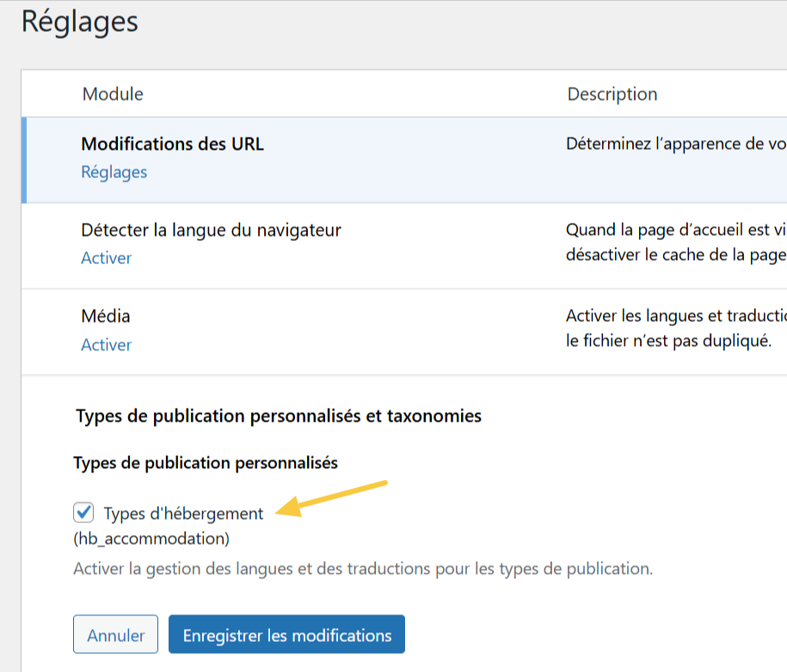
Task: Click the Types d'hébergement label text
Action: tap(183, 514)
